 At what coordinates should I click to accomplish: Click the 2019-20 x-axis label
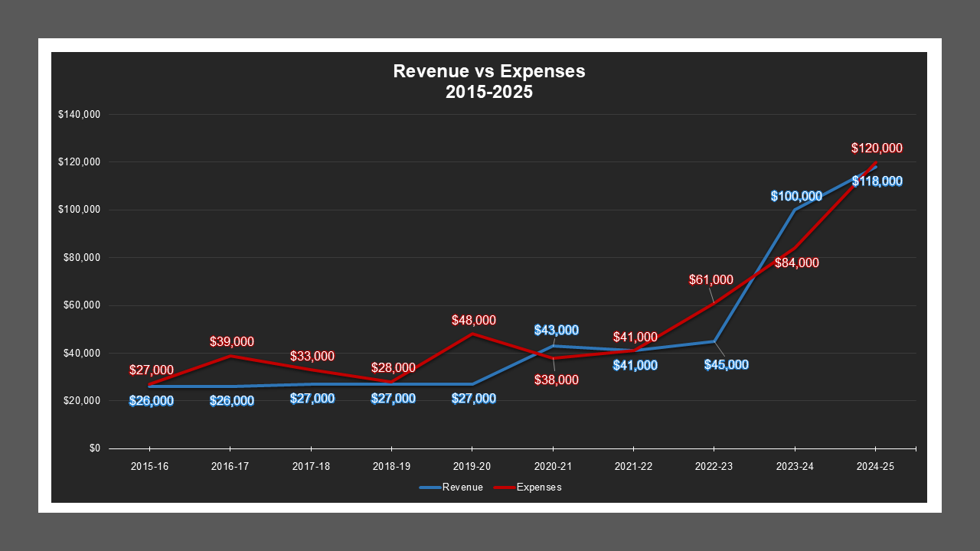[x=472, y=466]
